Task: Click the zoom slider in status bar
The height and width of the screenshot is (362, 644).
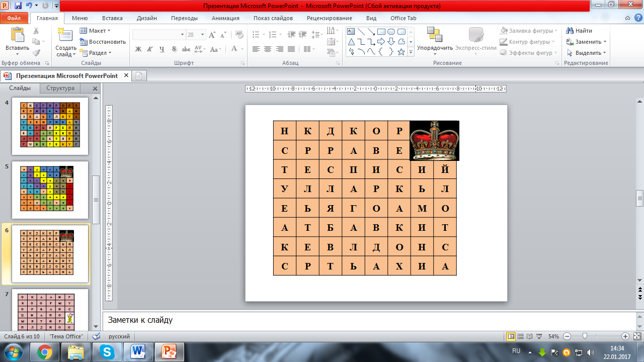Action: point(596,336)
